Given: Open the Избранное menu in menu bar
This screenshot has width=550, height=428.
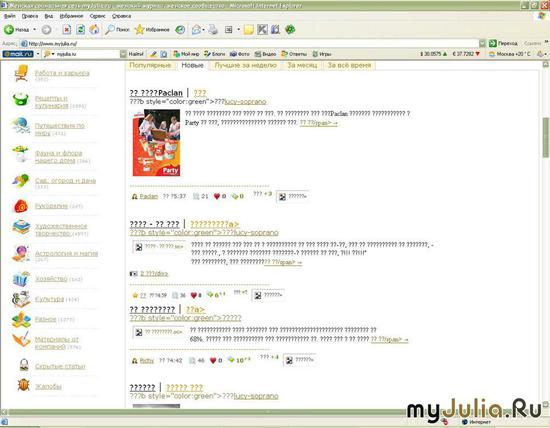Looking at the screenshot, I should 71,16.
